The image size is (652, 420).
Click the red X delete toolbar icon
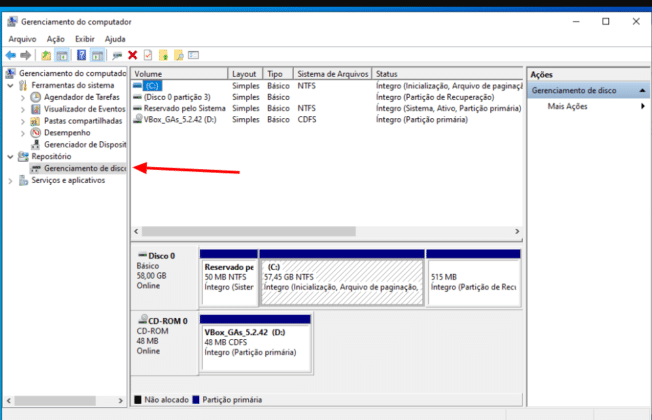pos(132,55)
